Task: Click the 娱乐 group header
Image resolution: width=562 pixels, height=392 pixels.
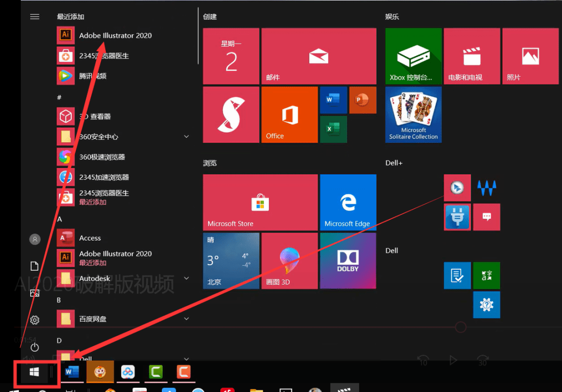Action: [x=392, y=17]
